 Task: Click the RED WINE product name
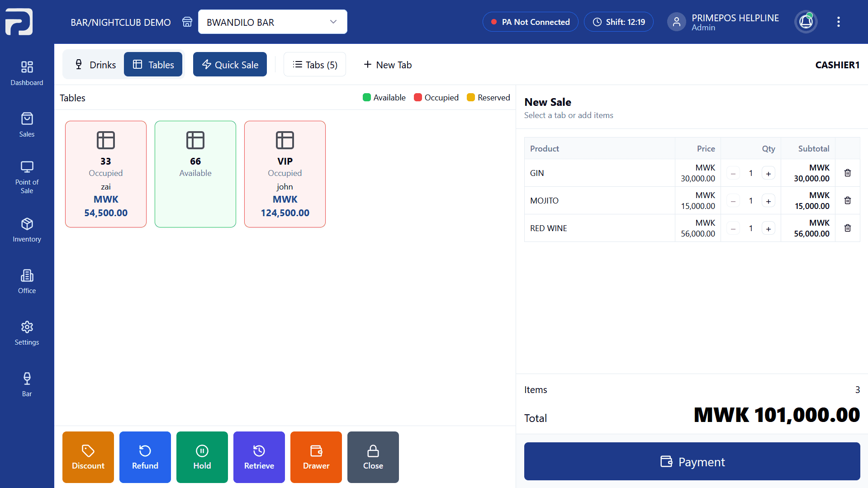(548, 228)
